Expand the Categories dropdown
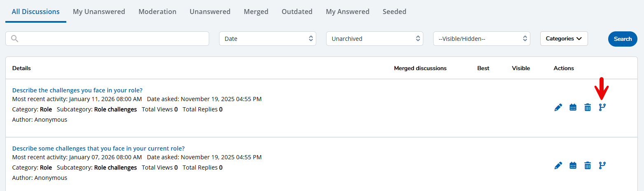This screenshot has width=644, height=191. click(564, 39)
